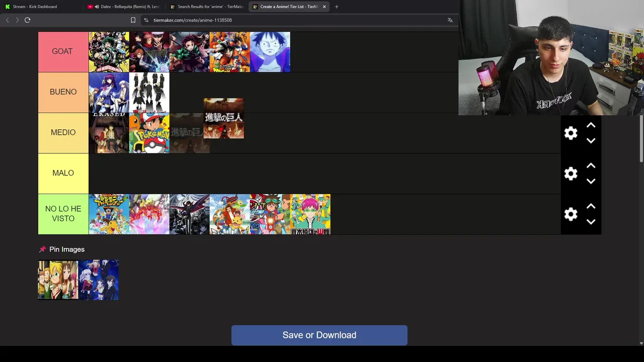
Task: Switch to Stream - Kick Dashboard tab
Action: [41, 7]
